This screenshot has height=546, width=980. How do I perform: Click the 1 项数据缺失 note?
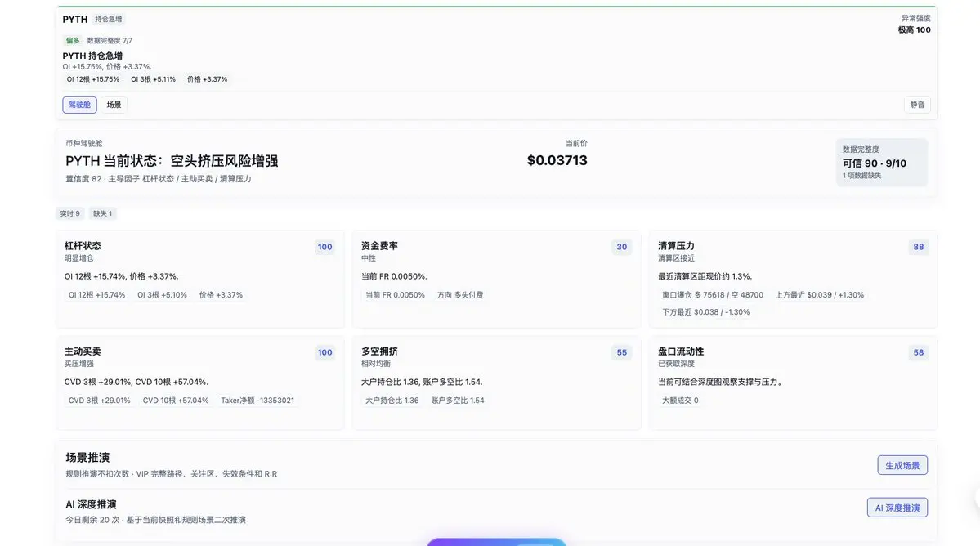[x=861, y=176]
